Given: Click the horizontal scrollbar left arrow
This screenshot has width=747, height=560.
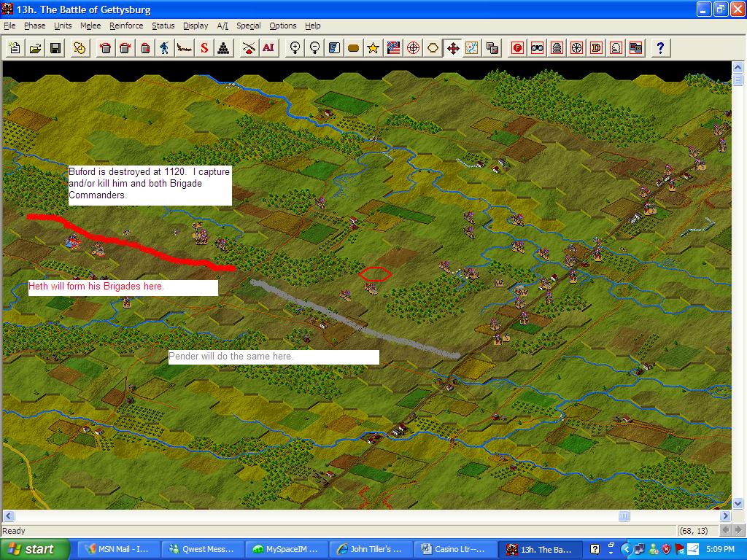Looking at the screenshot, I should (9, 516).
